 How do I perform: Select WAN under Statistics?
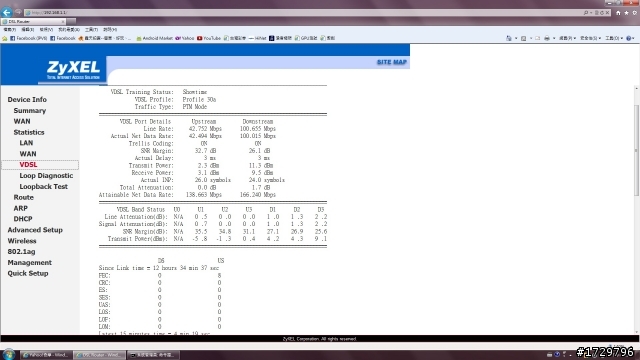[x=28, y=154]
